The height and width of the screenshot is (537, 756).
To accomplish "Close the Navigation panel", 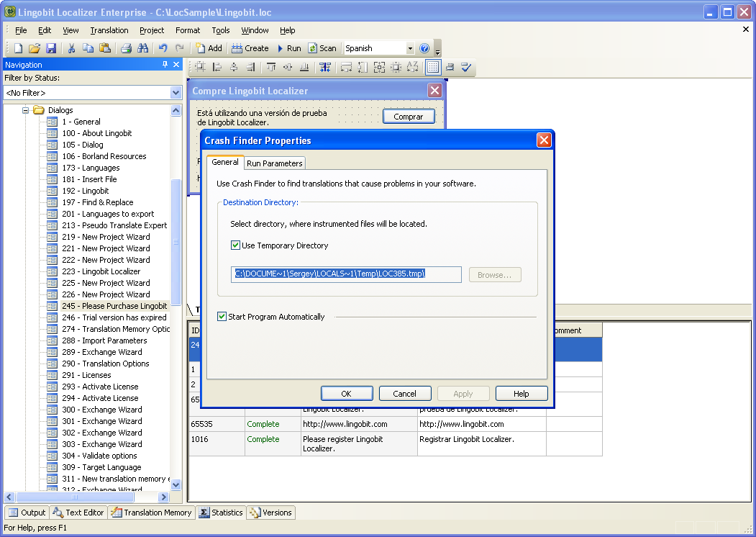I will pos(176,64).
